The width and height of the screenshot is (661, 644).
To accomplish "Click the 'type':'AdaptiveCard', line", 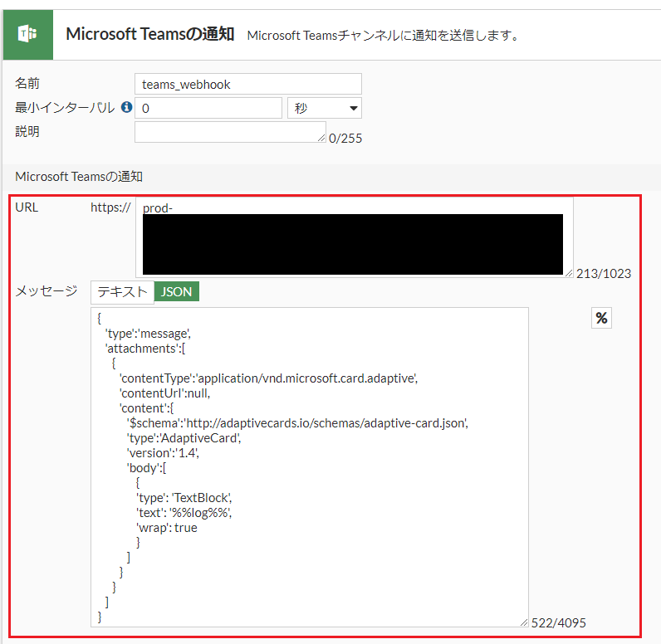I will (x=184, y=438).
